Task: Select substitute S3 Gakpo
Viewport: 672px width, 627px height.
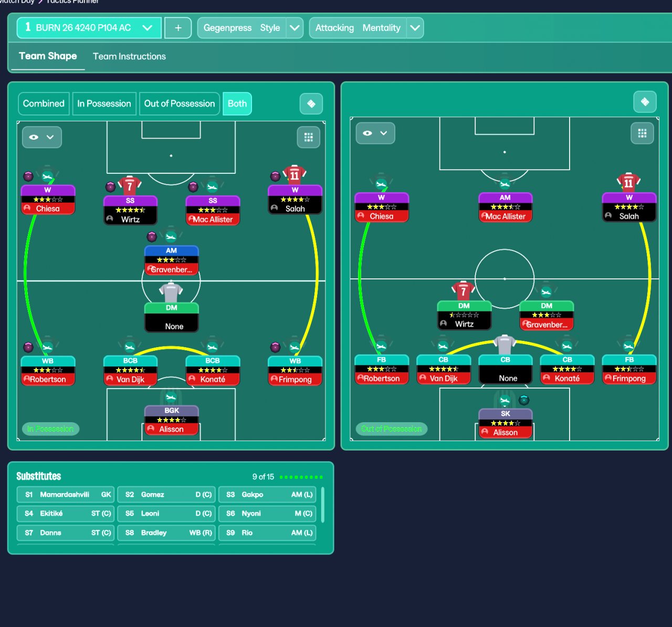Action: coord(267,495)
